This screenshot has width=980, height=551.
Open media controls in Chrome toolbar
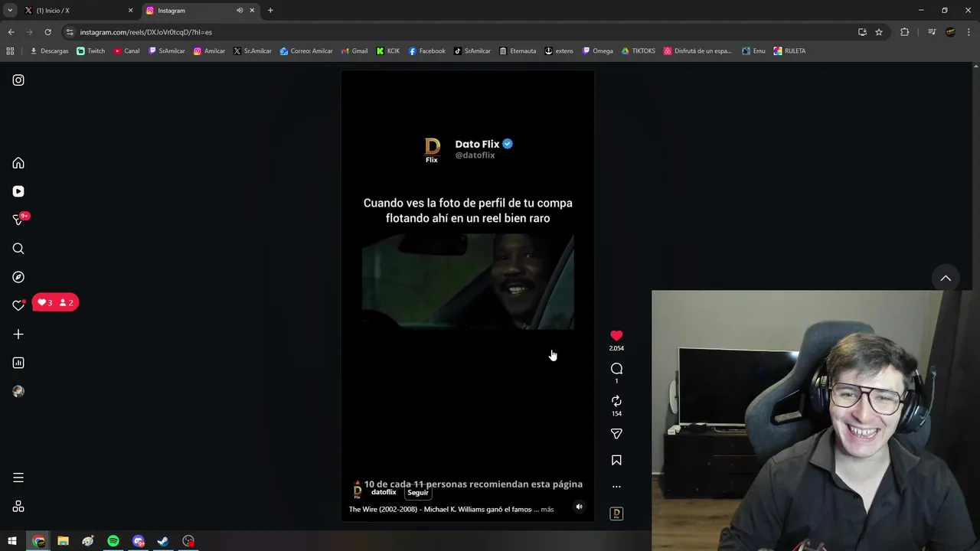(932, 32)
